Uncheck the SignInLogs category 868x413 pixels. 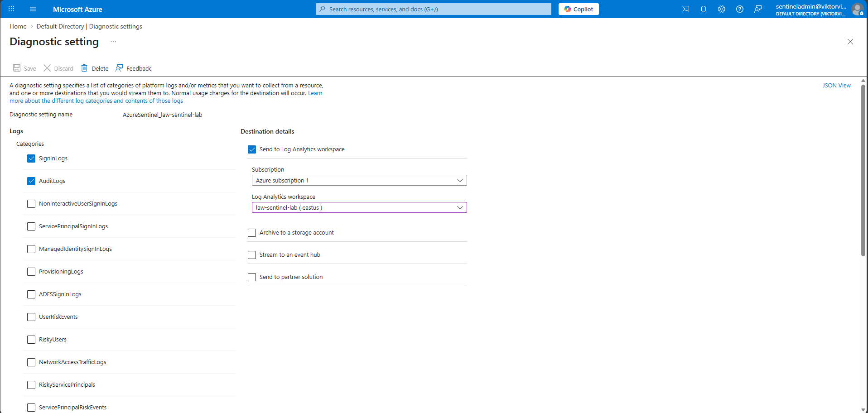pos(31,158)
